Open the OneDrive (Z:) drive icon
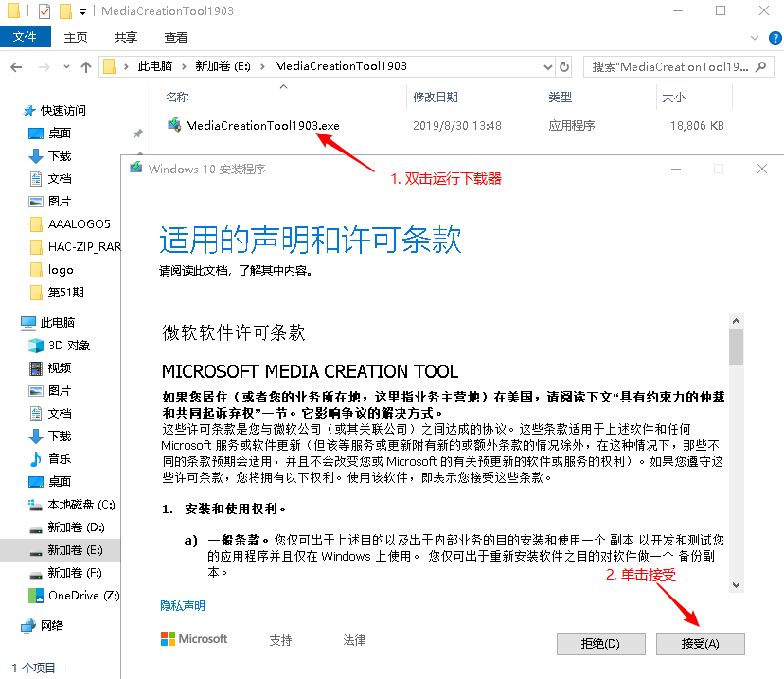Image resolution: width=784 pixels, height=679 pixels. coord(36,596)
